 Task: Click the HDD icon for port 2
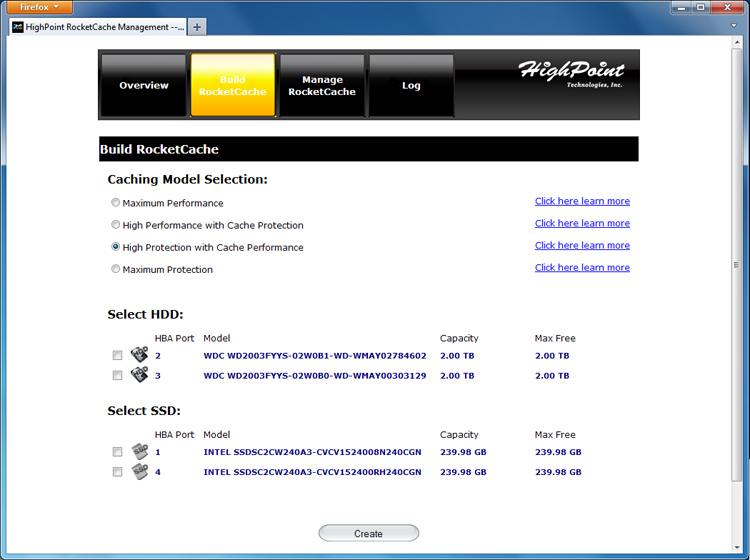[139, 354]
